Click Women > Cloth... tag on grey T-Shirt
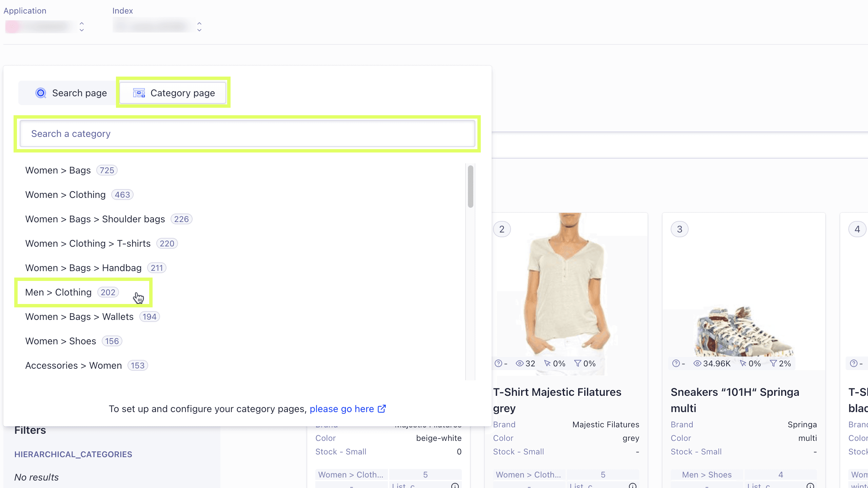 529,474
